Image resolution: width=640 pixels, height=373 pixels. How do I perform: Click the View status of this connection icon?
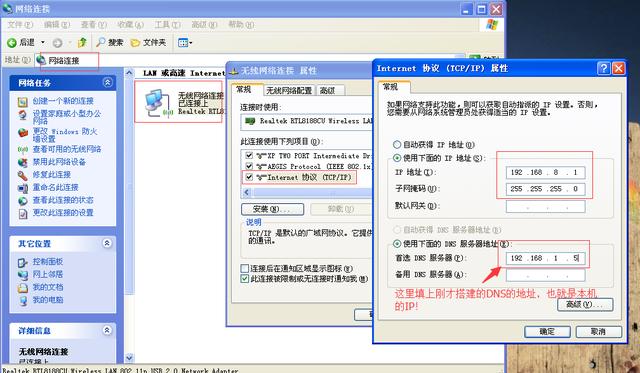coord(22,200)
